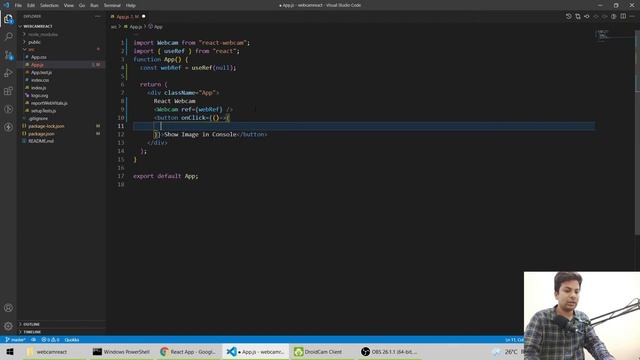Click the Split Editor icon
Screen dimensions: 640x360
(623, 16)
